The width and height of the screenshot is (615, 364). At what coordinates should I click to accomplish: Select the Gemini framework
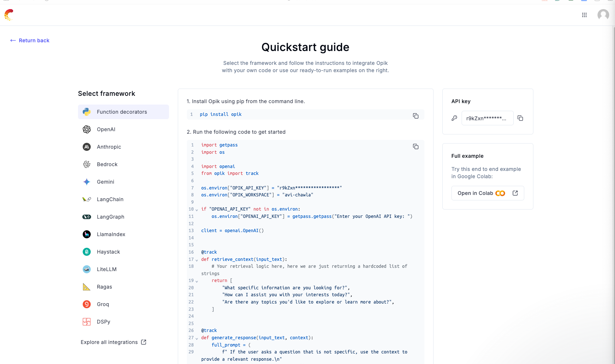124,182
